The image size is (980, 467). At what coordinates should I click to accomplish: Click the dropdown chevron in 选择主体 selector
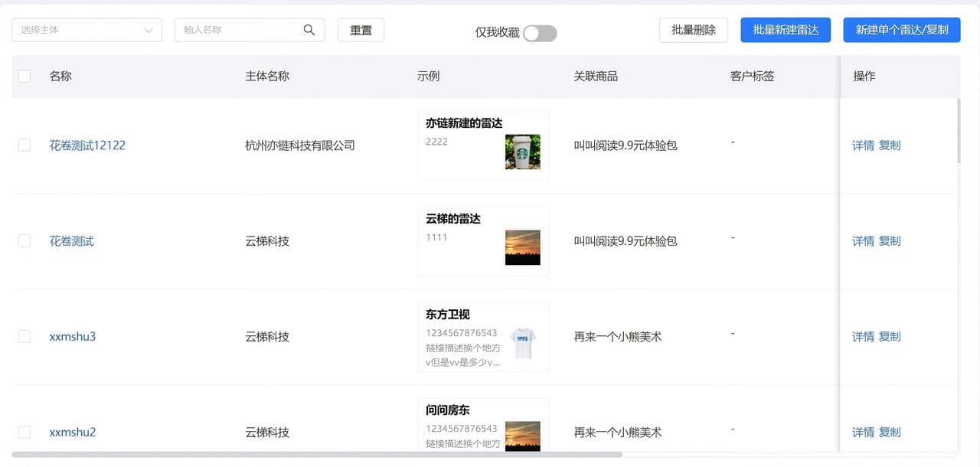point(149,30)
